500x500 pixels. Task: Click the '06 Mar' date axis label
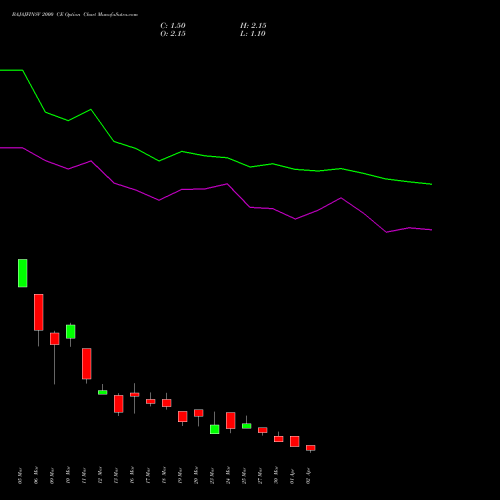coord(36,475)
